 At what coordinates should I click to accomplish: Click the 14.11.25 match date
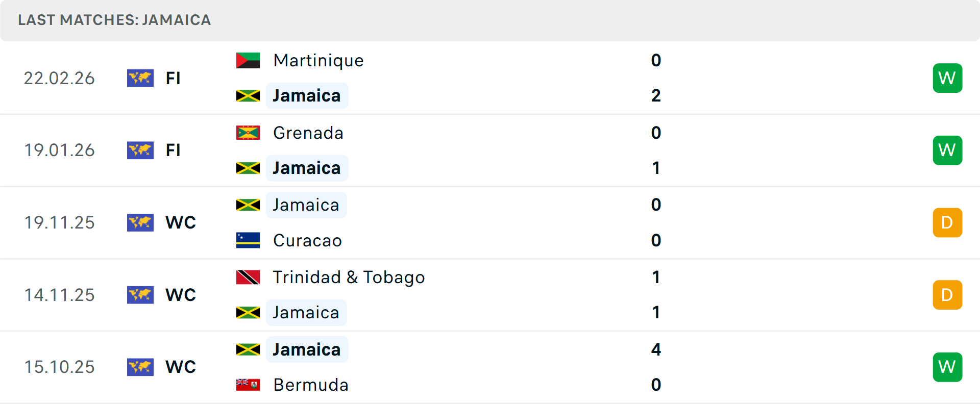pyautogui.click(x=59, y=295)
